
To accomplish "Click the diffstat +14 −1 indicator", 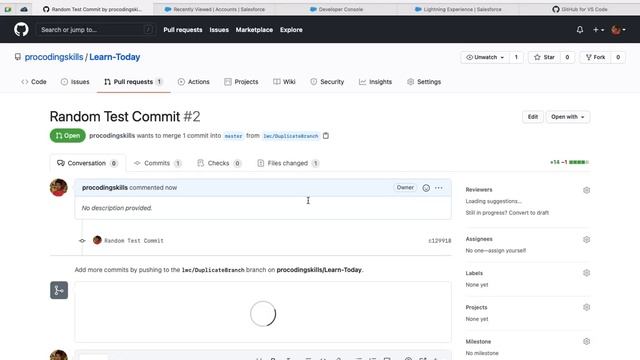I will [x=569, y=162].
